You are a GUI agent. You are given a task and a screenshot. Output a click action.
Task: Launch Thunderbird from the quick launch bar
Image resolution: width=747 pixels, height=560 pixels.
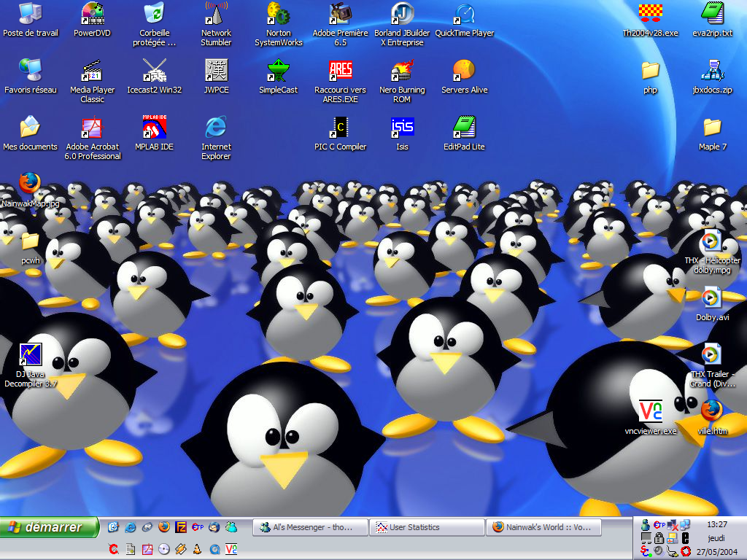tap(214, 526)
